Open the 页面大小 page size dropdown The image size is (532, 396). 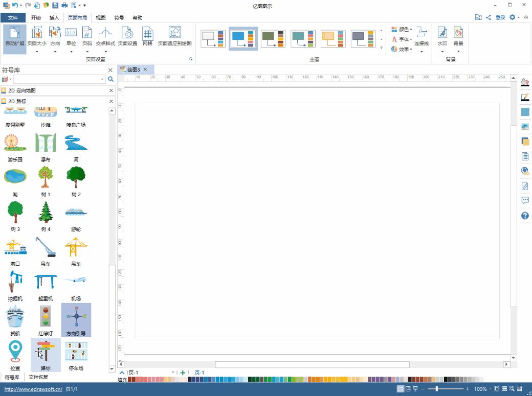37,39
